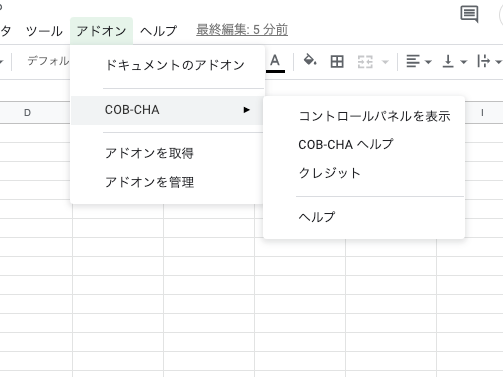The width and height of the screenshot is (503, 377).
Task: Select column D header
Action: coord(27,113)
